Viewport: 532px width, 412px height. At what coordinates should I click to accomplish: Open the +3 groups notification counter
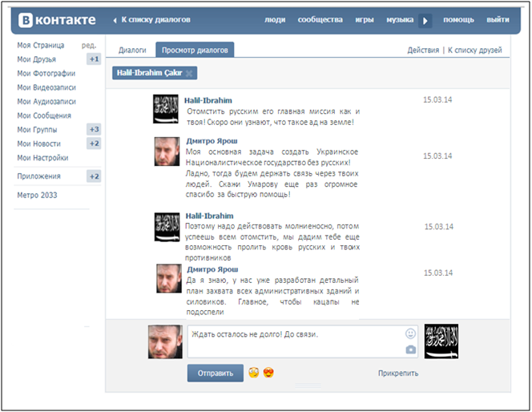pos(94,130)
